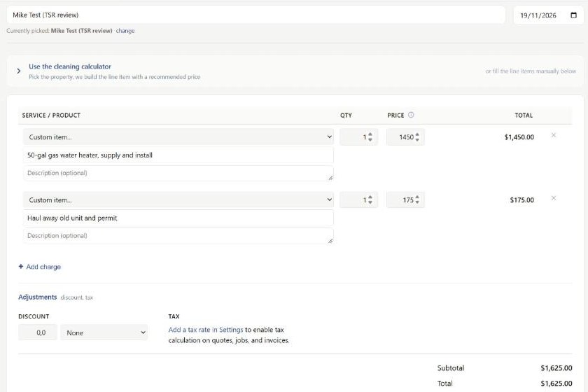Click the quantity field of water heater line

point(358,137)
